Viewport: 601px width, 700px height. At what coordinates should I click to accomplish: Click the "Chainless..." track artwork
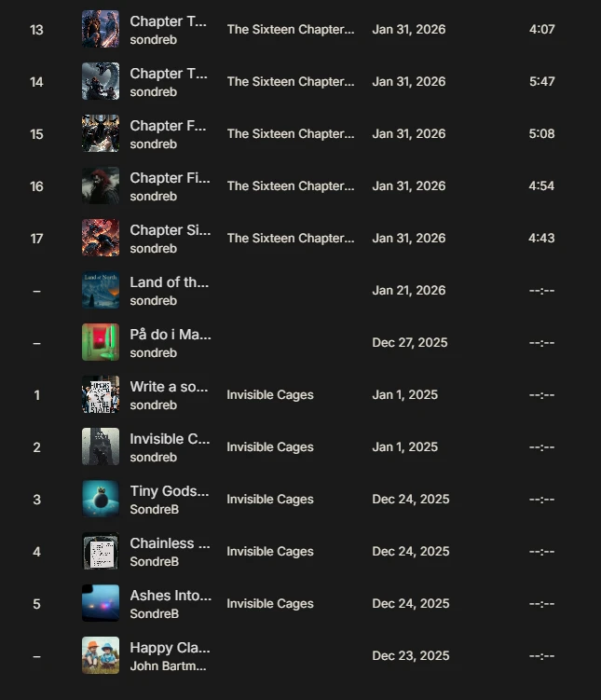pos(100,551)
